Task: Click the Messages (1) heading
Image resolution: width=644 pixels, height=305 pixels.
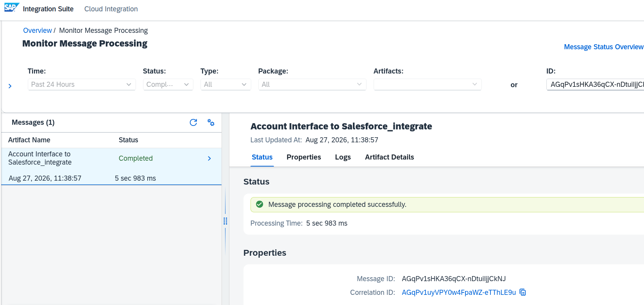Action: [x=33, y=122]
